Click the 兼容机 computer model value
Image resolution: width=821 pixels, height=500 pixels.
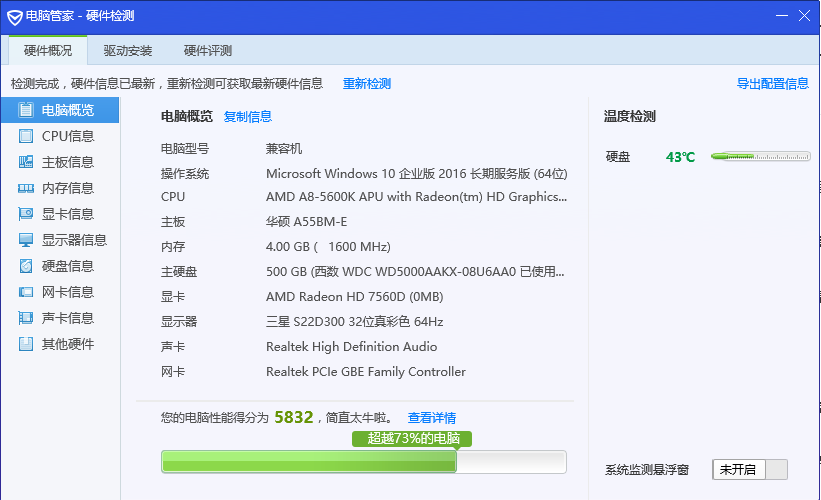pos(284,149)
